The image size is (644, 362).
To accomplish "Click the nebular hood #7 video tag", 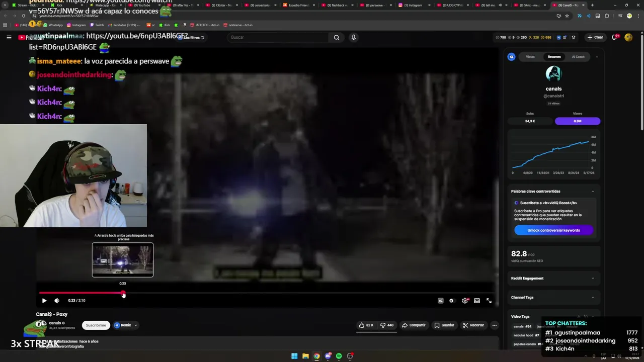I will (x=526, y=335).
